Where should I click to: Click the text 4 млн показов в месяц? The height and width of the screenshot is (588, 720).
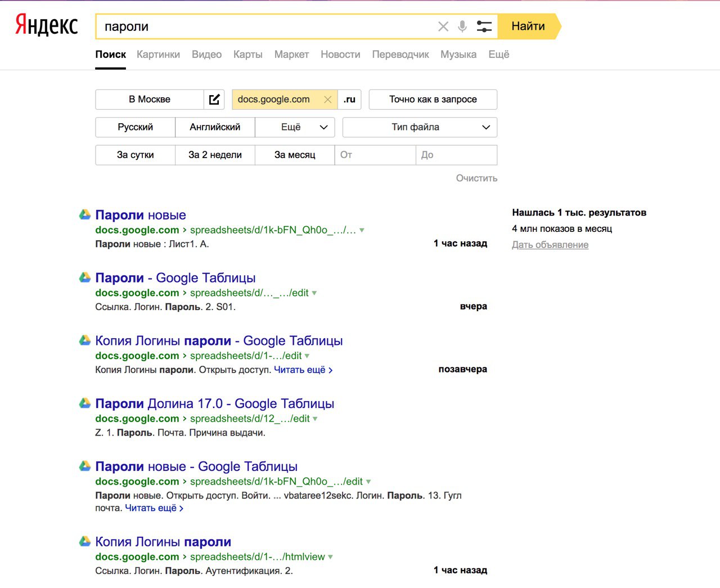point(562,228)
